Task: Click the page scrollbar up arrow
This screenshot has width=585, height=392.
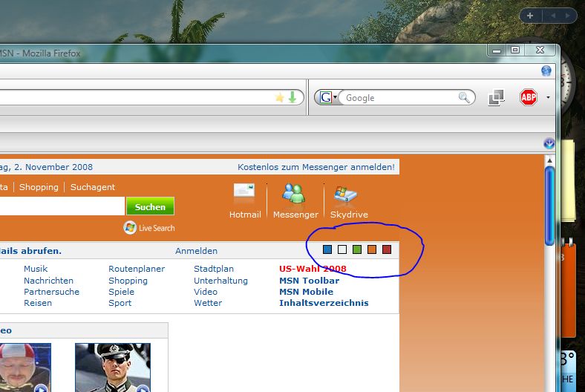Action: 549,160
